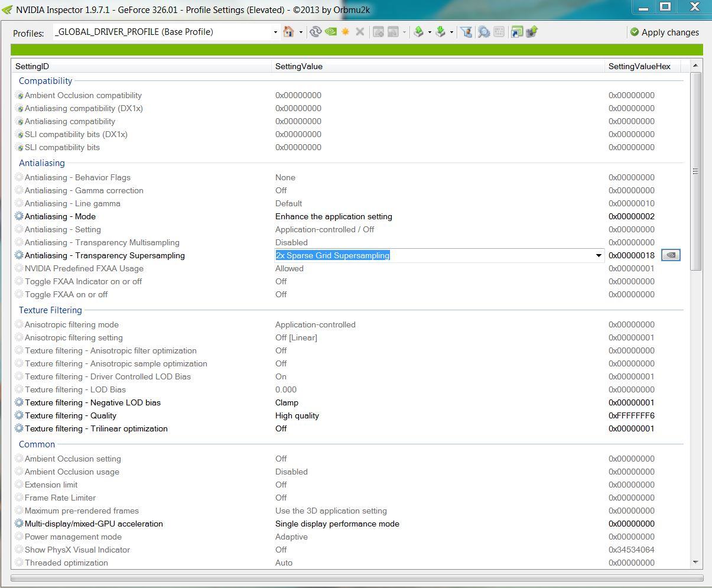
Task: Select Texture filtering - LOD Bias row
Action: [x=347, y=389]
